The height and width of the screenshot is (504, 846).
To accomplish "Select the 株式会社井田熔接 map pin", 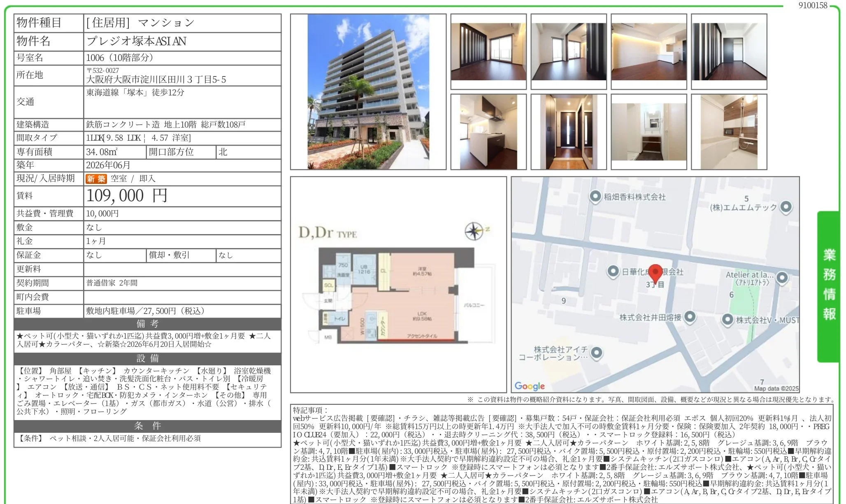I will [690, 316].
